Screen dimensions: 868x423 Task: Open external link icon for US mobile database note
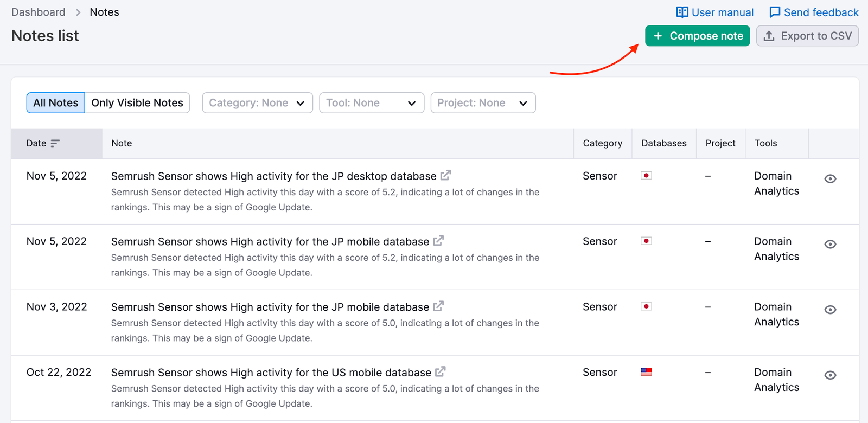click(x=441, y=372)
